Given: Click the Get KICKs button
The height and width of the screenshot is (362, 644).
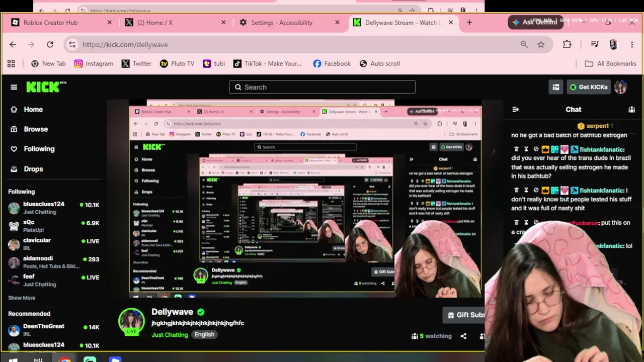Looking at the screenshot, I should pyautogui.click(x=589, y=87).
